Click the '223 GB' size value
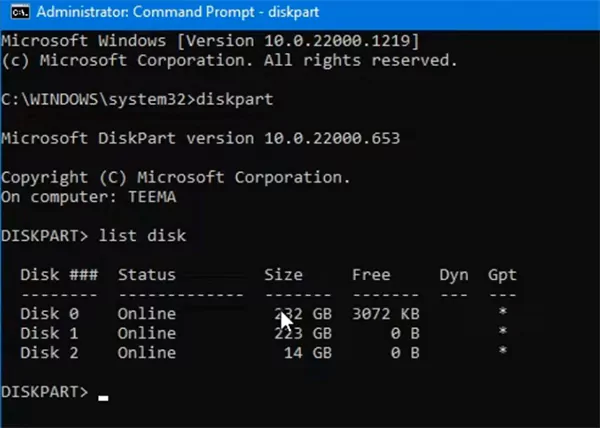 [x=303, y=333]
